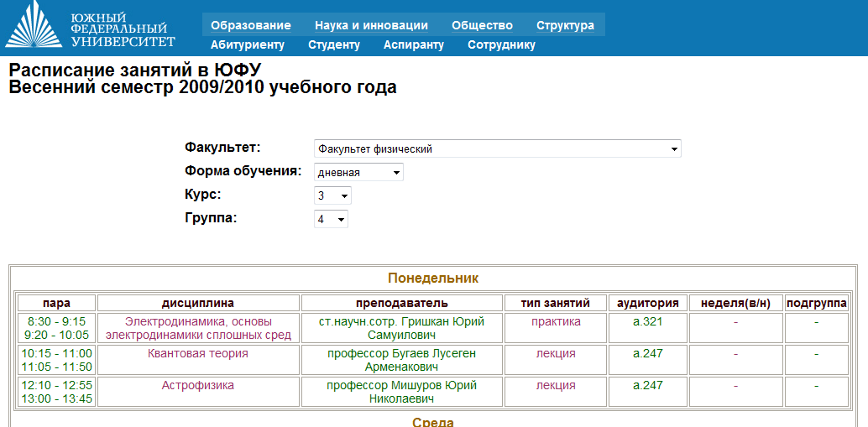Click the Расписание занятий в ЮФУ title

135,70
